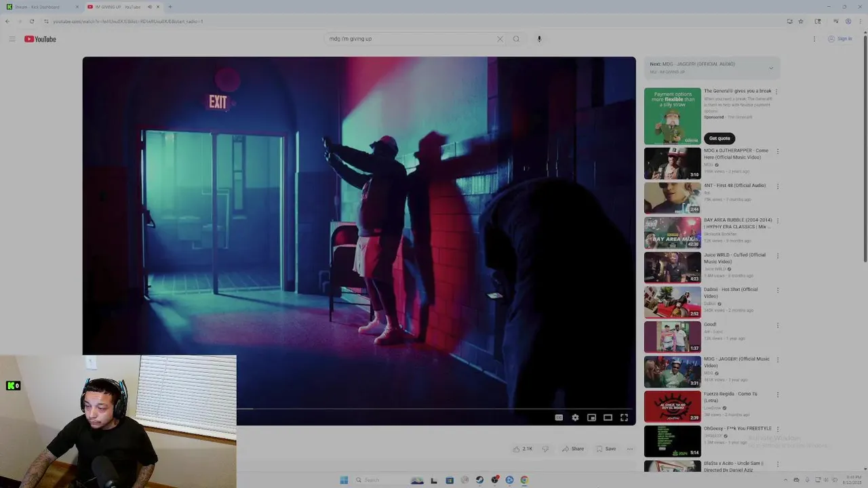868x488 pixels.
Task: Enter full screen in the video player
Action: coord(624,418)
